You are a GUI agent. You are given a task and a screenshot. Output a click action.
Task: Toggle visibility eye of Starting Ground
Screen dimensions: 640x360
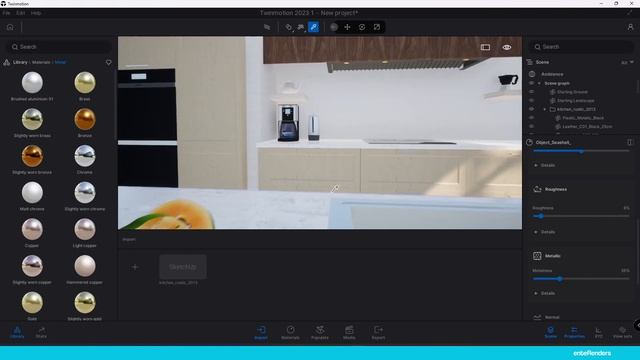click(531, 92)
